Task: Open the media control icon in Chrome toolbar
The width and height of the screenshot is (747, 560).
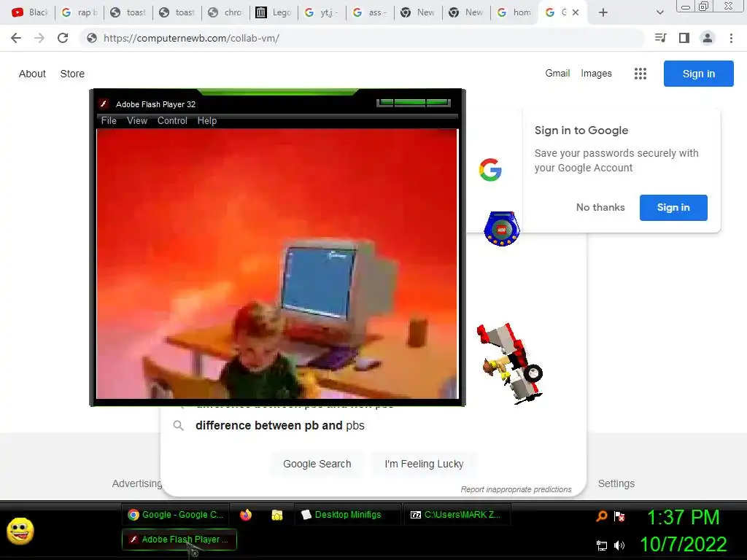Action: point(660,38)
